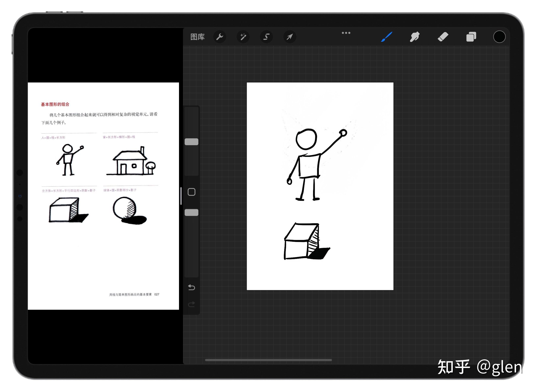537x392 pixels.
Task: Activate the Transform arrow tool
Action: [290, 37]
